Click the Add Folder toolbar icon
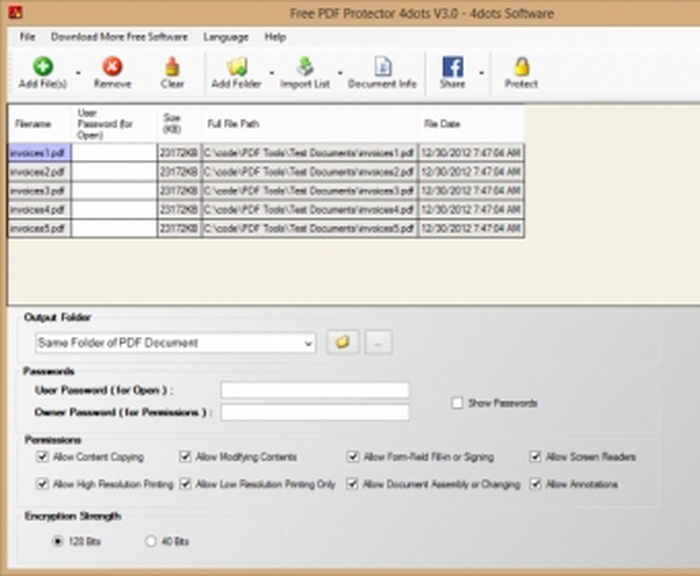The width and height of the screenshot is (700, 576). pos(237,67)
